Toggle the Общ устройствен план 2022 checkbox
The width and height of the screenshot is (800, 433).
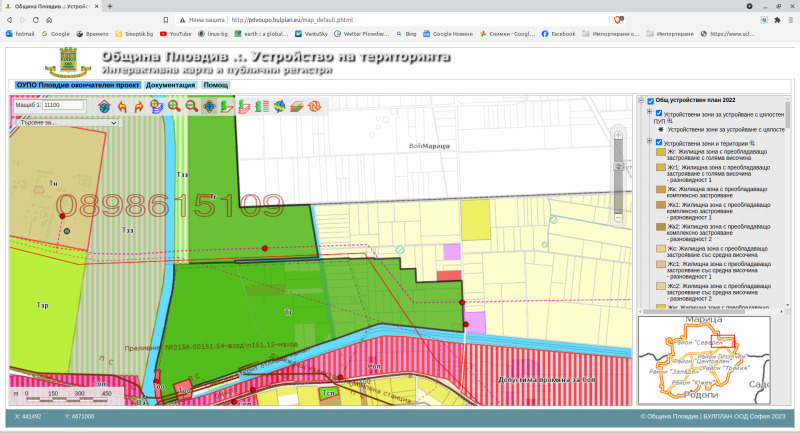click(651, 101)
